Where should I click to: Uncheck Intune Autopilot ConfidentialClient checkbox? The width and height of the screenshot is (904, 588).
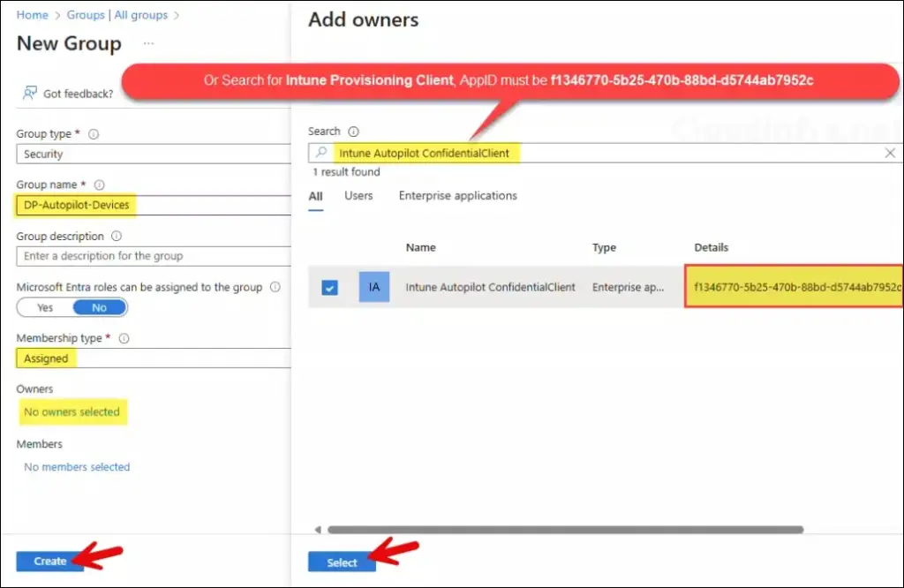click(x=330, y=287)
